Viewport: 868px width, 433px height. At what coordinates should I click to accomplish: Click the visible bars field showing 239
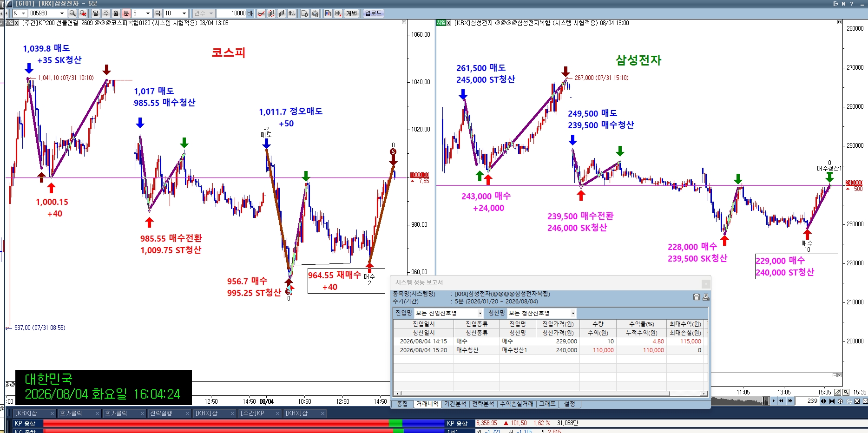click(x=807, y=401)
